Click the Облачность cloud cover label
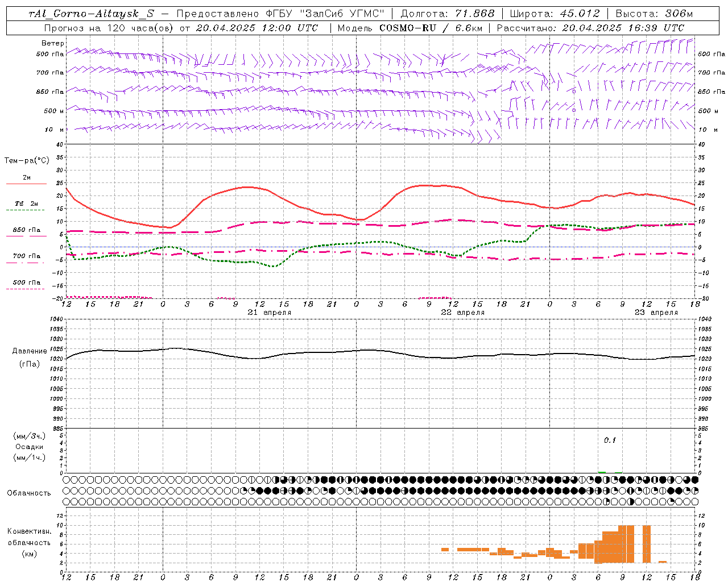The image size is (728, 582). point(29,493)
